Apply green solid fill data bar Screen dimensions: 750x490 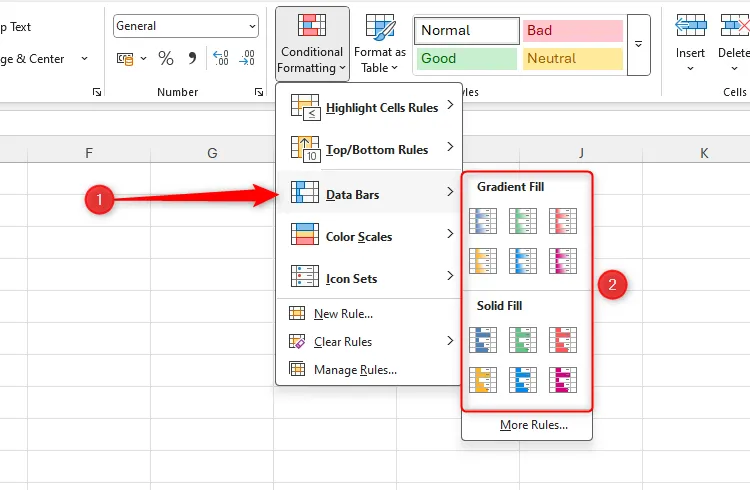tap(523, 340)
